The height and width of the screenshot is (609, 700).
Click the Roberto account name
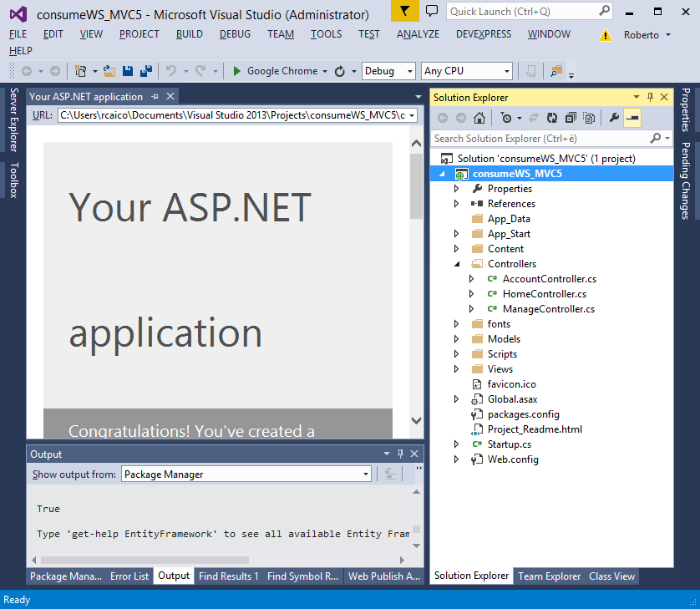click(x=641, y=35)
